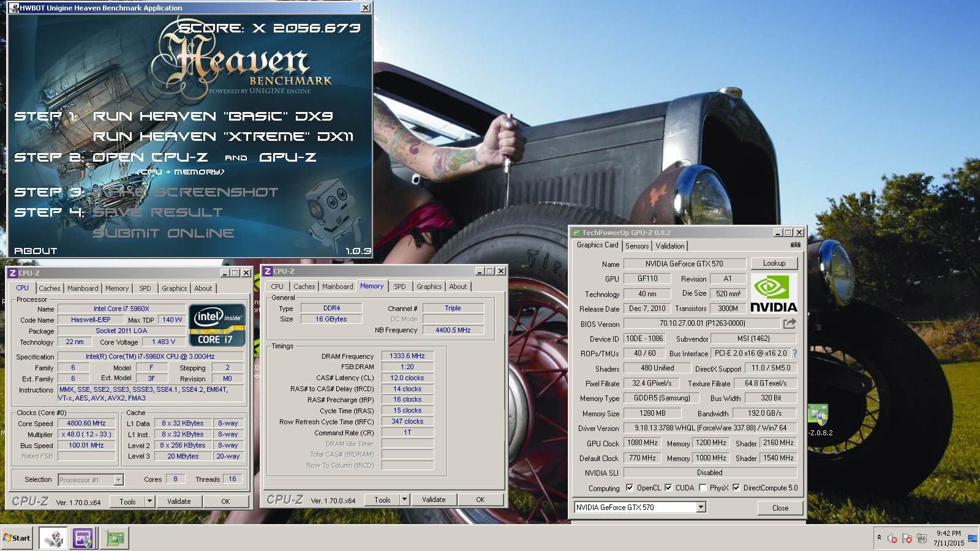Click GPU-Z link in Heaven step 2
This screenshot has height=551, width=980.
coord(288,157)
